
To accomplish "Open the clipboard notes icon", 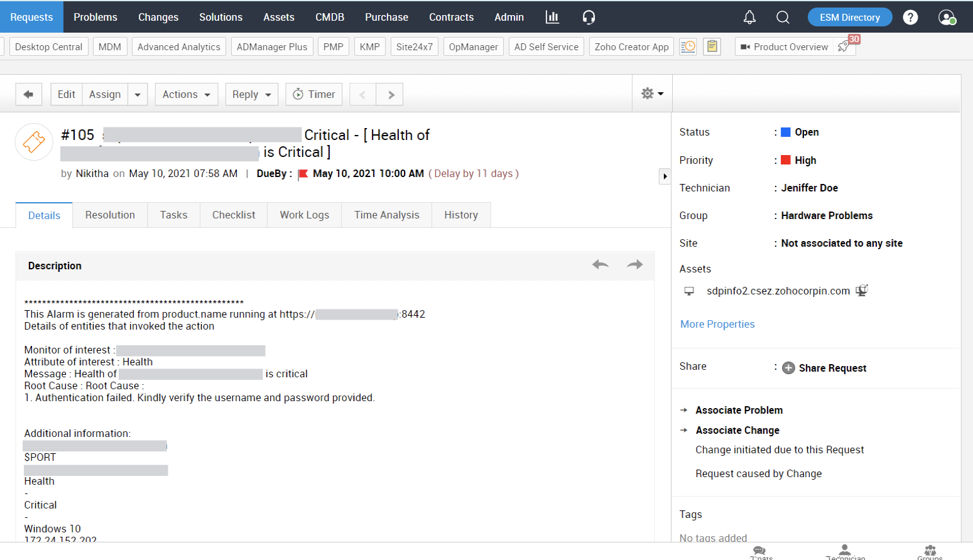I will pyautogui.click(x=712, y=46).
